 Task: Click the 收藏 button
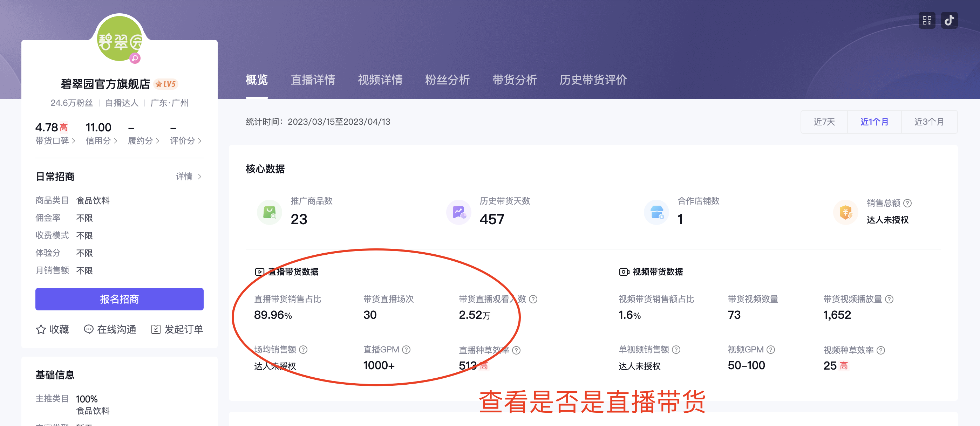click(x=53, y=329)
